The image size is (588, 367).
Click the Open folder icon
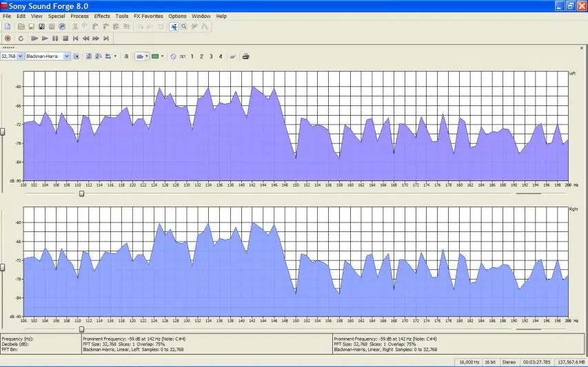pos(21,27)
